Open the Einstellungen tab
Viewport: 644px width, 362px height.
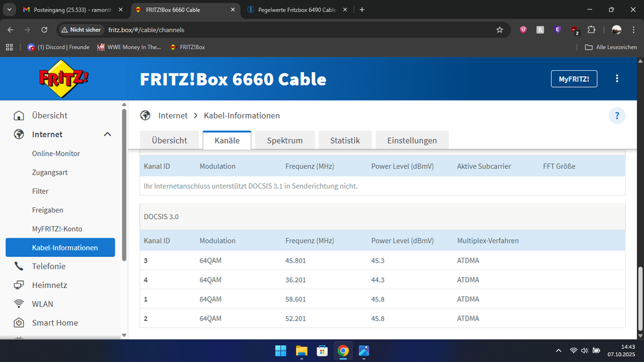(x=412, y=140)
